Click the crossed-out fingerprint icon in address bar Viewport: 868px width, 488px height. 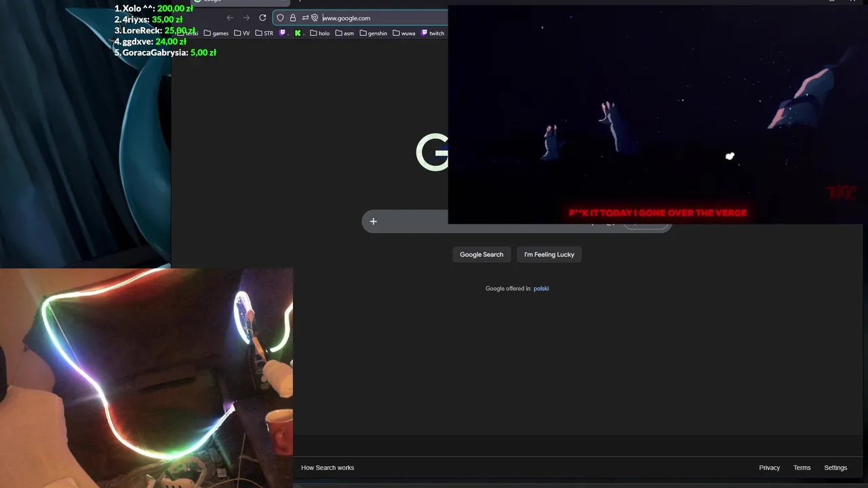pyautogui.click(x=315, y=18)
